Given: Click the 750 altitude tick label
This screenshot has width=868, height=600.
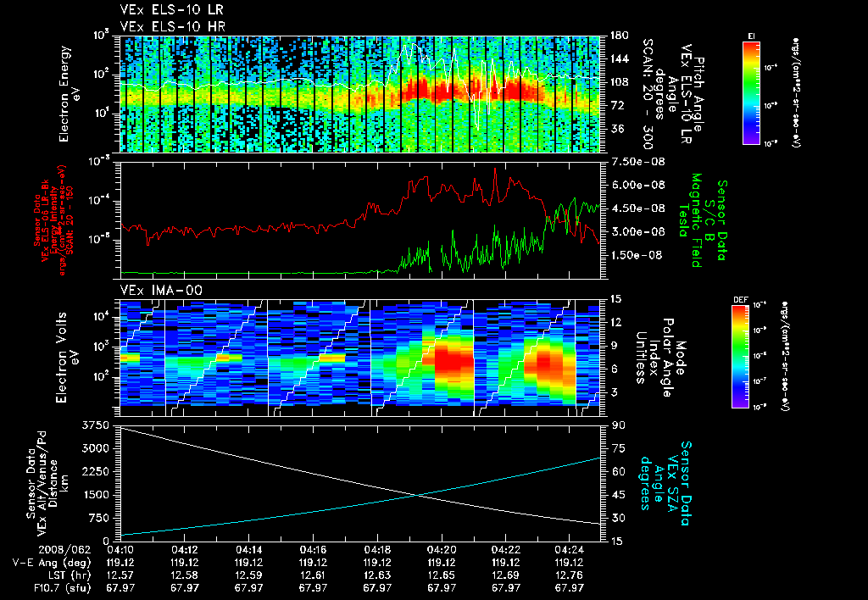Looking at the screenshot, I should tap(99, 518).
